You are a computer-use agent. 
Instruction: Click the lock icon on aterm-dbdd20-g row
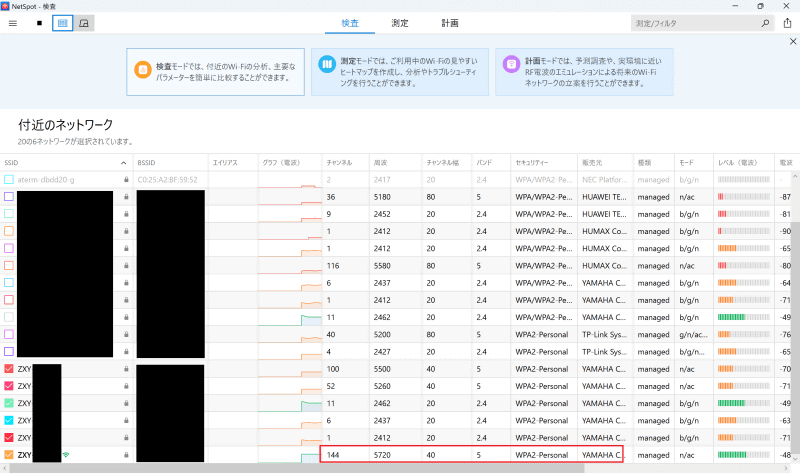tap(126, 180)
